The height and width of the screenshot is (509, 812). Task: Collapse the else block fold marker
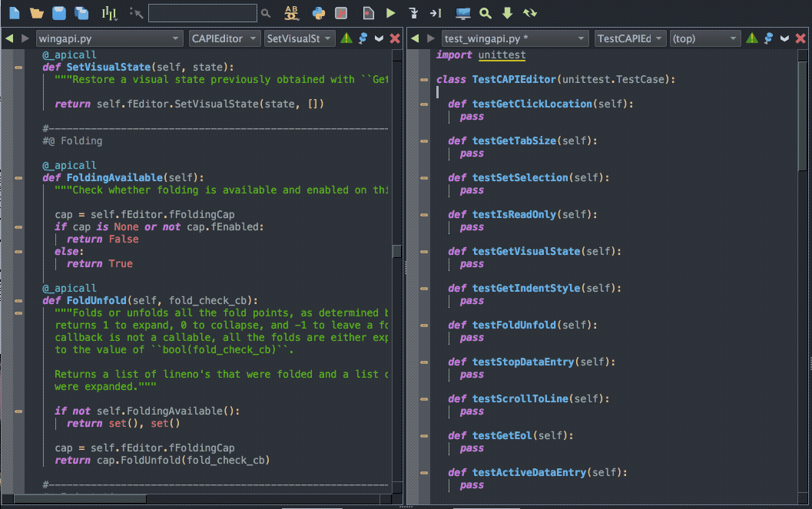tap(18, 252)
